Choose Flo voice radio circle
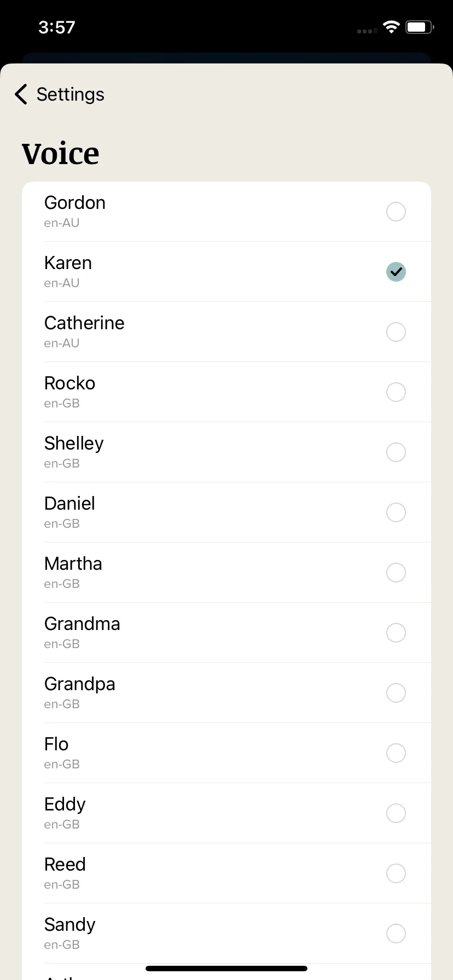 (x=396, y=753)
